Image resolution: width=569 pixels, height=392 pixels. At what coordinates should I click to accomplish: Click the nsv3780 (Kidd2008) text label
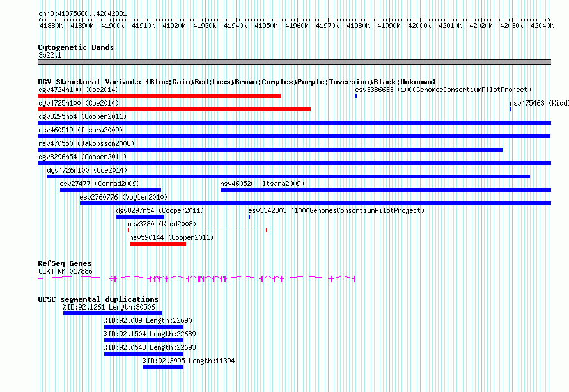(162, 224)
